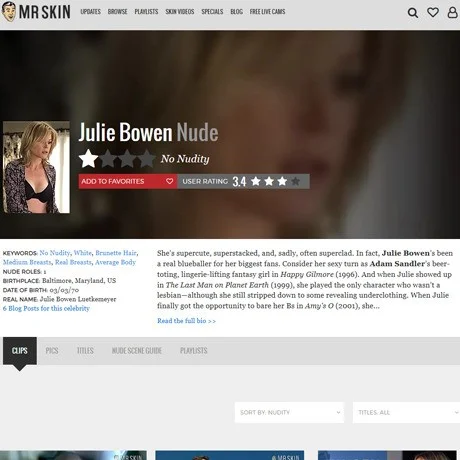Click the Julie Bowen name heading
This screenshot has width=460, height=460.
(125, 132)
